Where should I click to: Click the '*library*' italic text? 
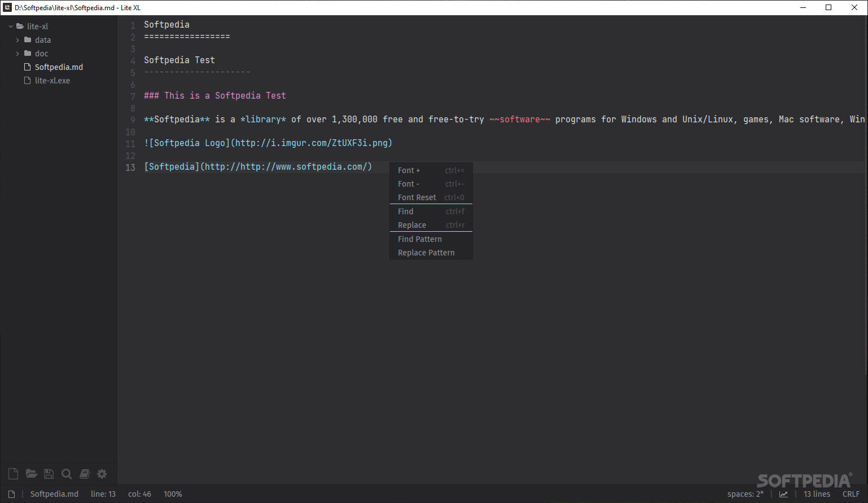(x=263, y=119)
